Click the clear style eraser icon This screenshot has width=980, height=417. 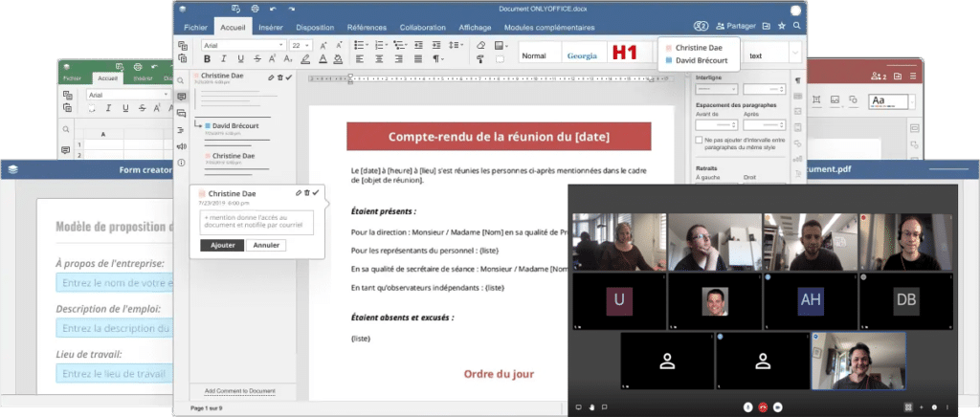(480, 45)
